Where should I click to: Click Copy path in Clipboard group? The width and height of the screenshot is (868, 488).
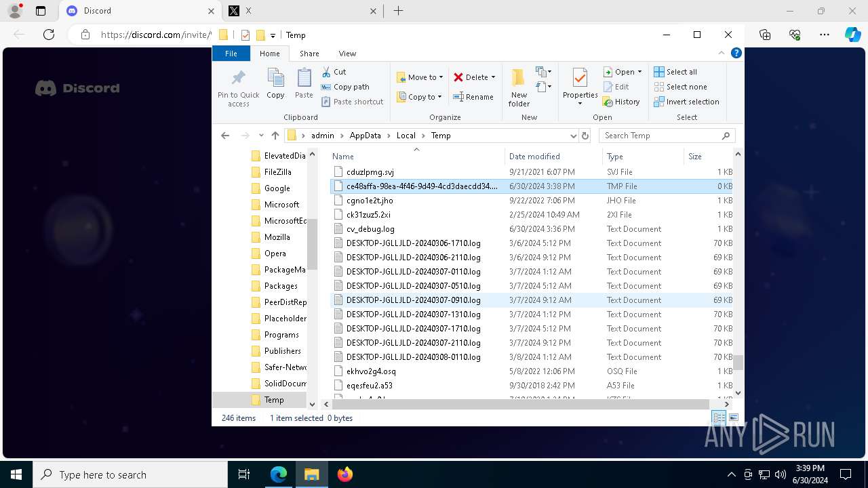pos(345,87)
